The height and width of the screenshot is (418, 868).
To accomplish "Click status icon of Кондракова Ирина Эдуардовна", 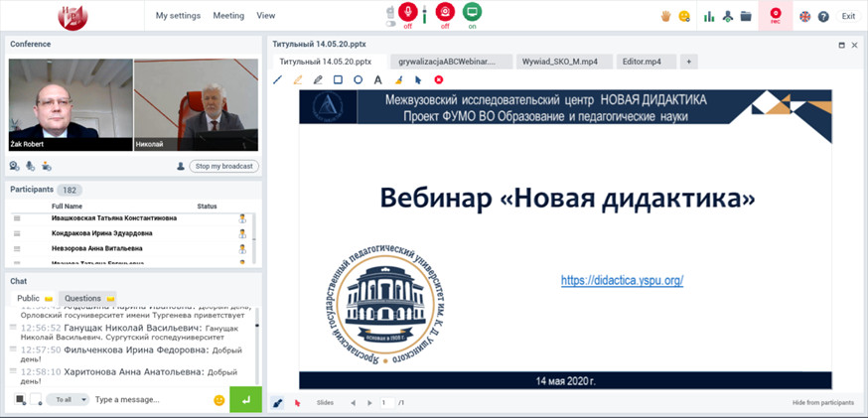I will click(242, 233).
